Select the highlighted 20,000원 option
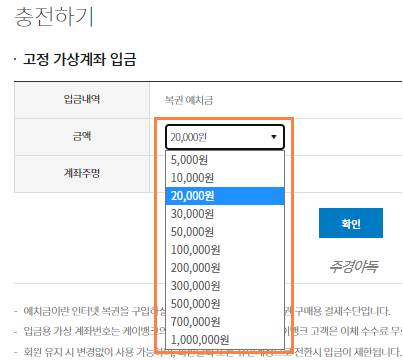403x360 pixels. tap(225, 196)
